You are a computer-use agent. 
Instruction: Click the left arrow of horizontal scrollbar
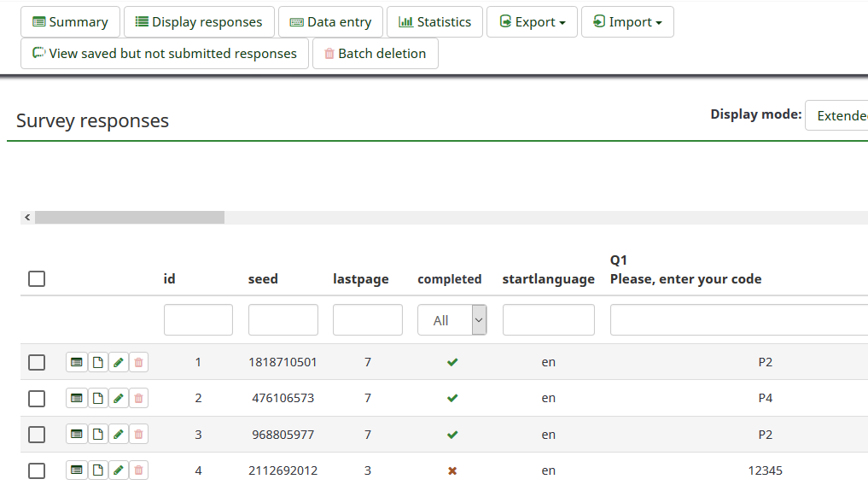(27, 218)
